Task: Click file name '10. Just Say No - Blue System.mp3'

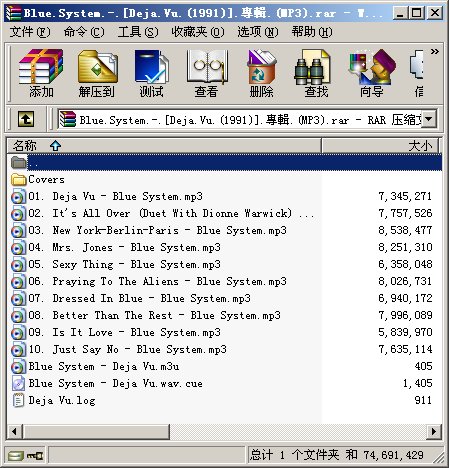Action: pyautogui.click(x=127, y=349)
